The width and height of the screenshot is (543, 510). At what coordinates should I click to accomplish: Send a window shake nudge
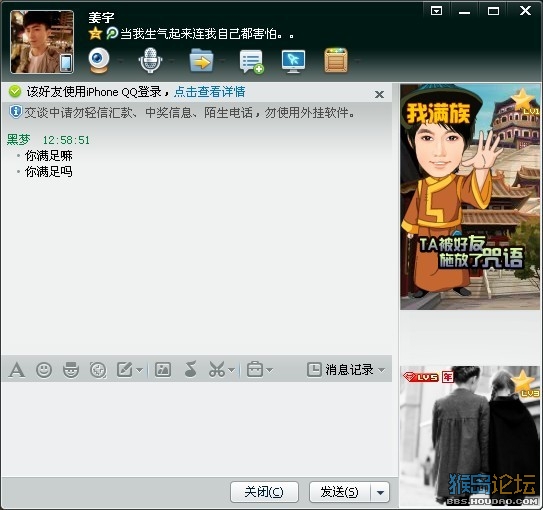[98, 370]
